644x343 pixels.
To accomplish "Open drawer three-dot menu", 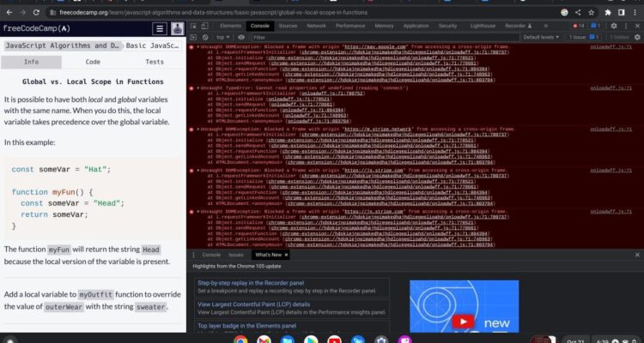I will [193, 255].
